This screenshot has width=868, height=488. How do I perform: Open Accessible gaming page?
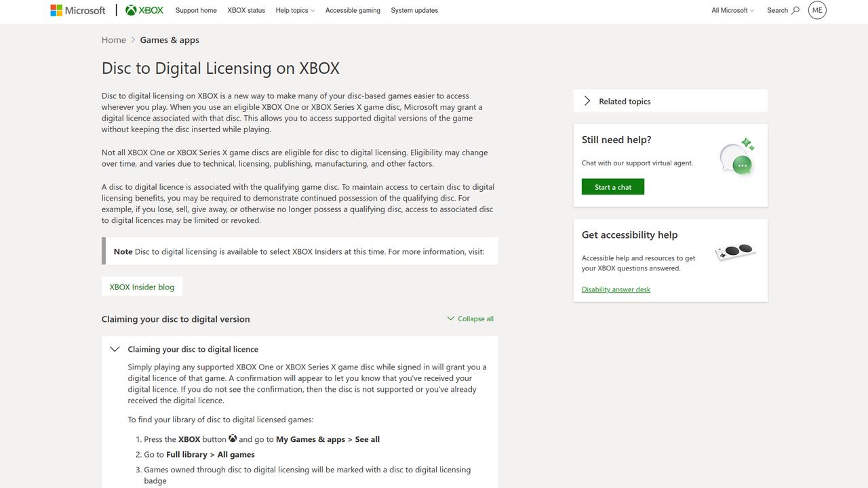tap(353, 10)
